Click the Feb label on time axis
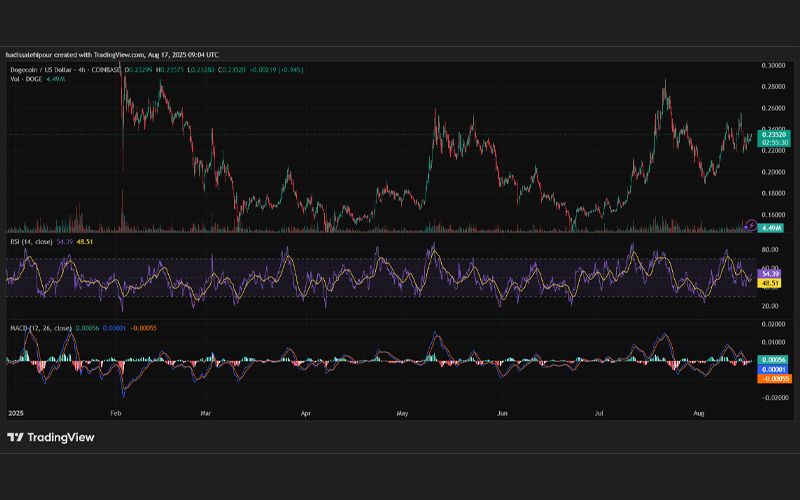This screenshot has width=800, height=500. (116, 413)
